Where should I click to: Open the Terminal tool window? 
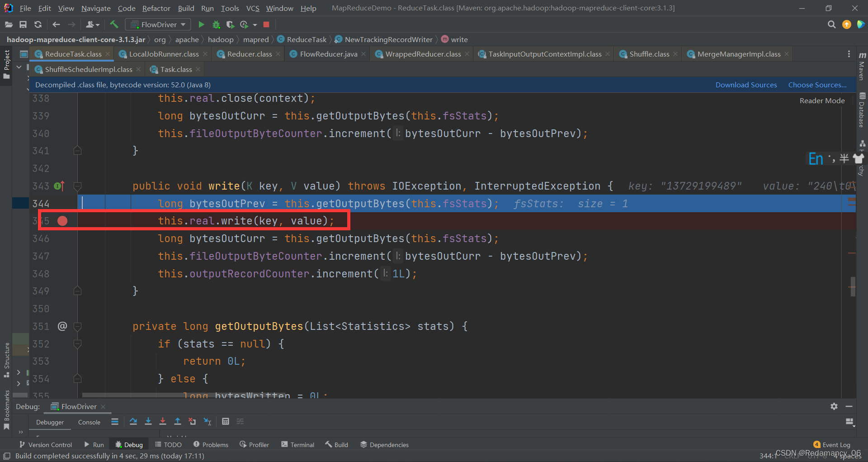(x=297, y=445)
